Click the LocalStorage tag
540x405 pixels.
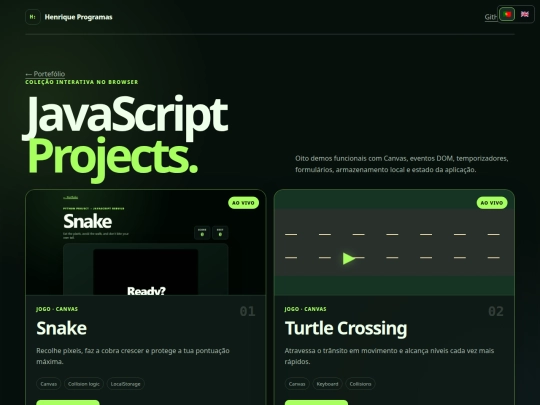125,384
